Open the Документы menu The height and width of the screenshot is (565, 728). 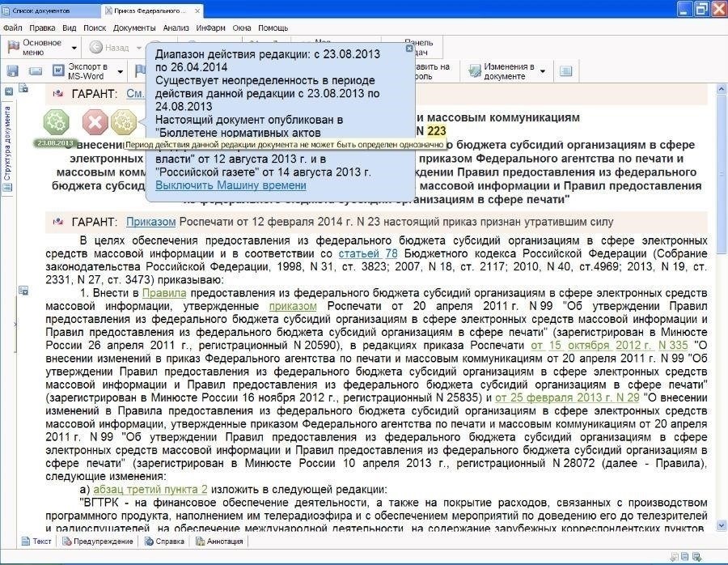point(134,28)
